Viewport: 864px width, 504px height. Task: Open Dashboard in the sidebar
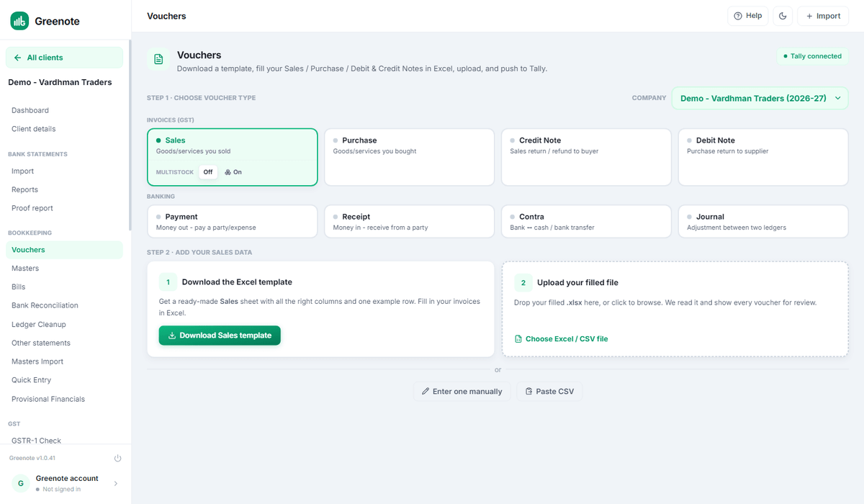click(65, 110)
